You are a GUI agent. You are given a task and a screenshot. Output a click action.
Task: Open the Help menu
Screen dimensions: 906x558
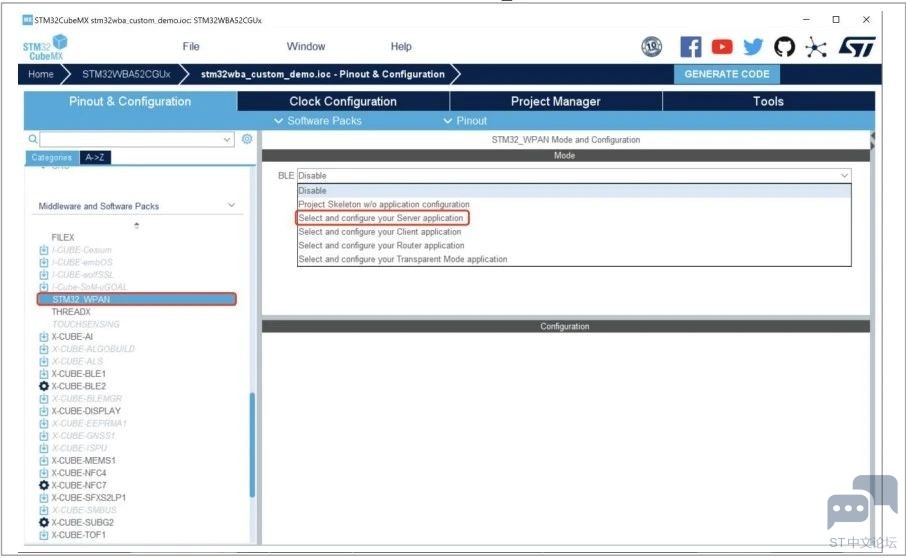pyautogui.click(x=401, y=46)
